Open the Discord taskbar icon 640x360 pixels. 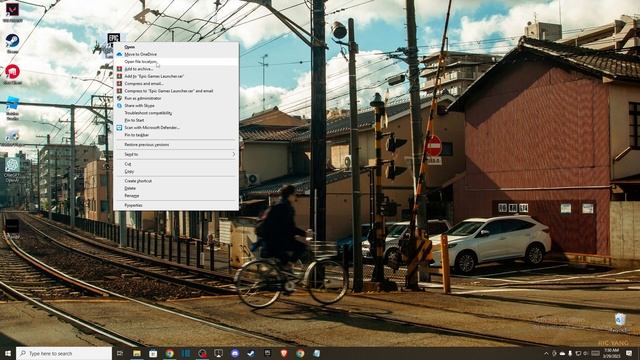pos(235,353)
